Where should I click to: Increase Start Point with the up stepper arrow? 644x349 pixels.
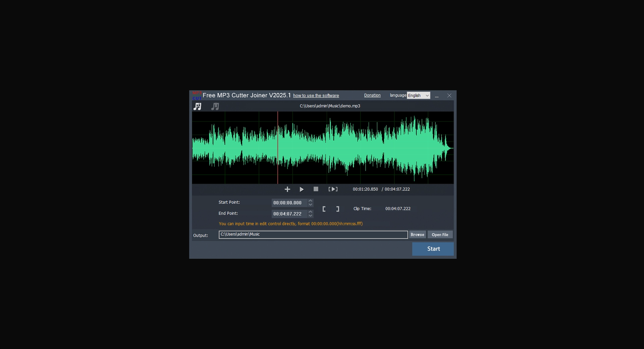tap(310, 201)
